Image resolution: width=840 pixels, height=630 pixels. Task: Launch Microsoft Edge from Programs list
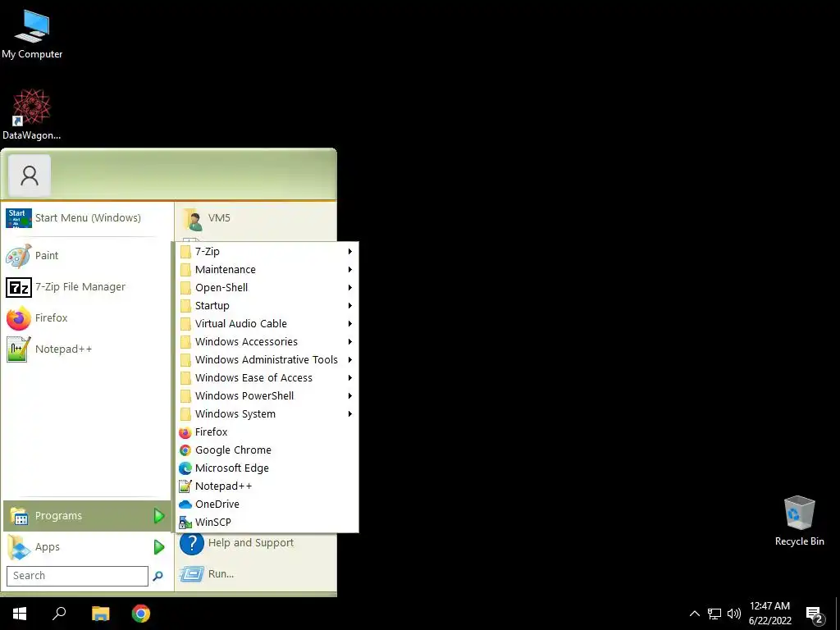(267, 468)
